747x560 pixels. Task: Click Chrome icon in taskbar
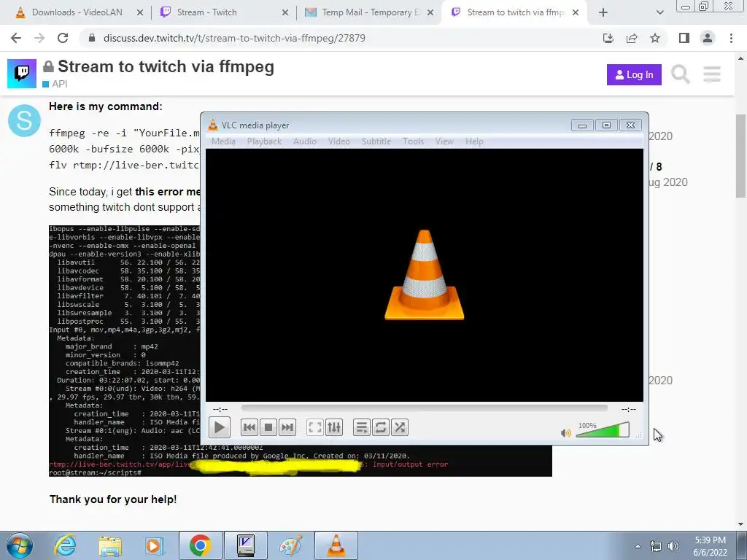pos(200,545)
